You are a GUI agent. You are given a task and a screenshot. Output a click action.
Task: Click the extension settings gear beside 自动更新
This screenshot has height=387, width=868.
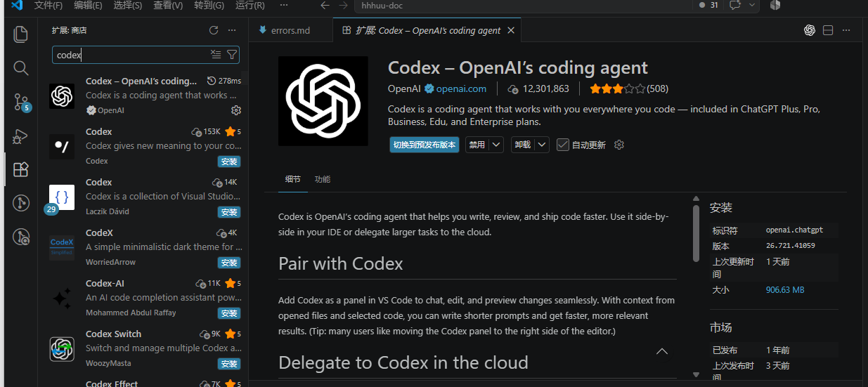point(619,145)
